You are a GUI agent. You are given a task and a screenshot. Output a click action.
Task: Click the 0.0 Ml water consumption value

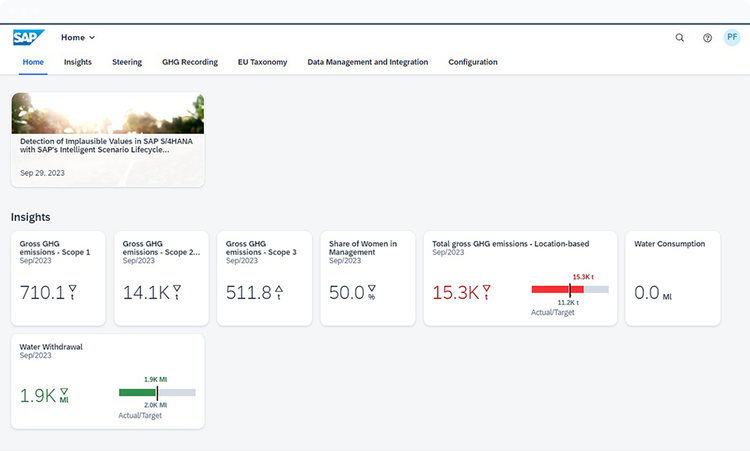pos(653,292)
